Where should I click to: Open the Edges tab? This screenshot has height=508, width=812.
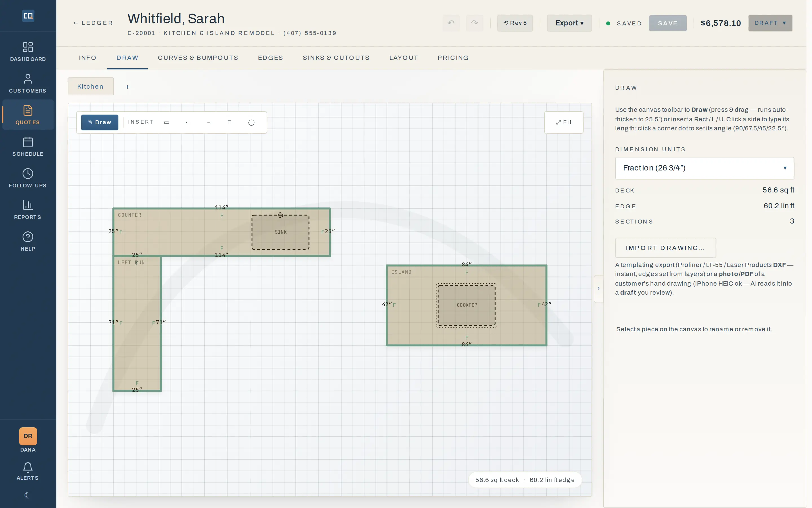[270, 58]
